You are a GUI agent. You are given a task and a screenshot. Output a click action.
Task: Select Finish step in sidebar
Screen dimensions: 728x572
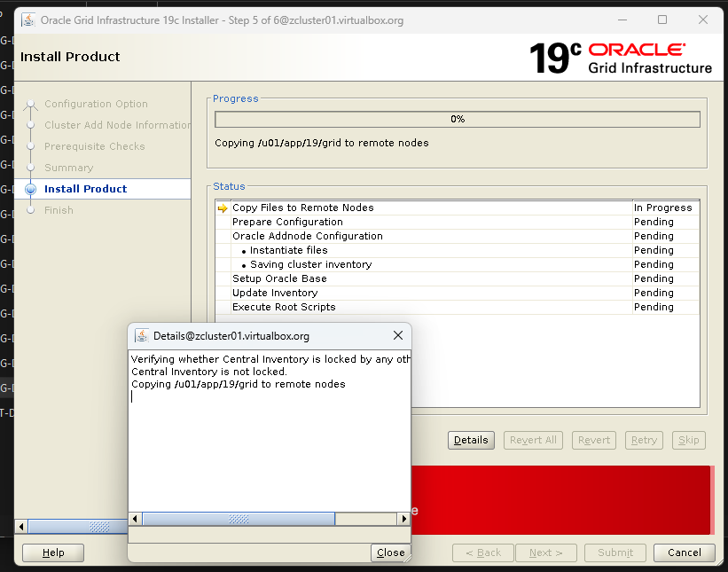coord(59,210)
